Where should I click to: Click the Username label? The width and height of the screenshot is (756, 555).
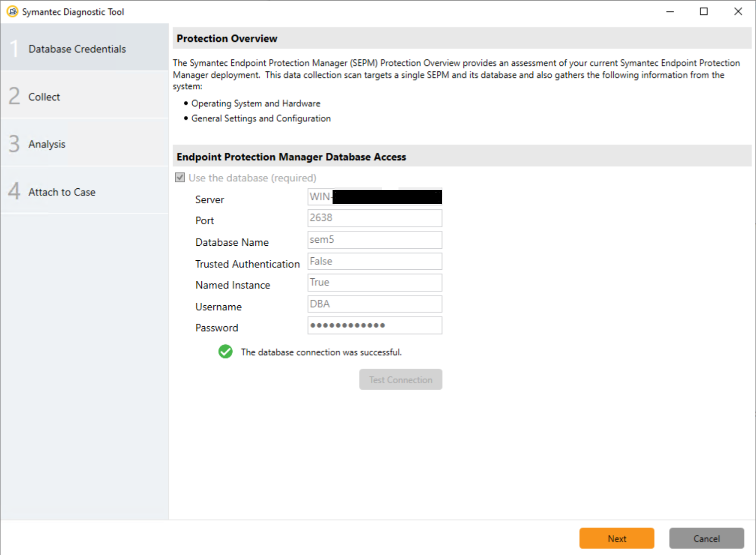tap(218, 307)
